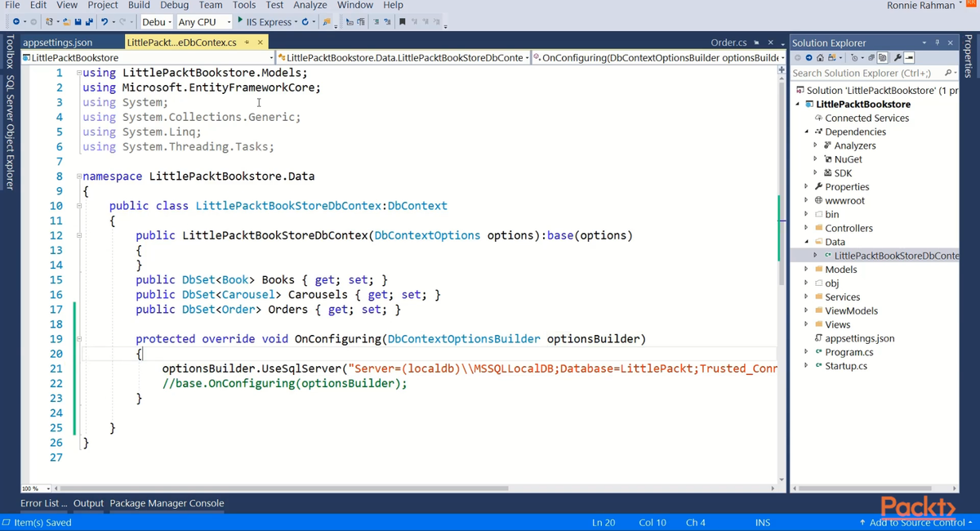This screenshot has width=980, height=531.
Task: Open SQL Server Object Explorer side tab
Action: (10, 132)
